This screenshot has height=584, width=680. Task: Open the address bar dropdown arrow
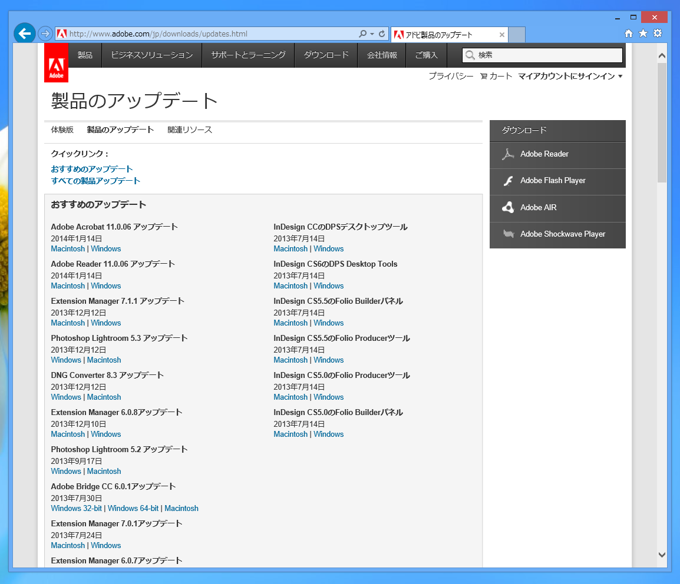[x=372, y=34]
